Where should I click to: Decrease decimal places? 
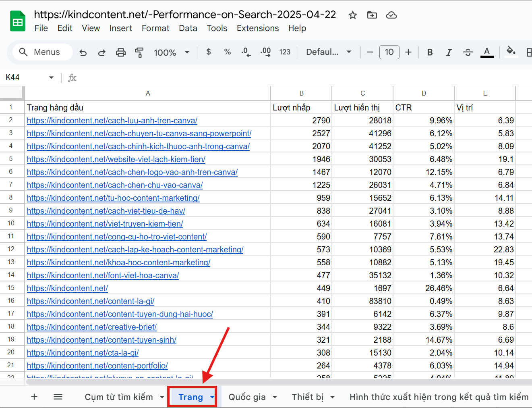tap(246, 52)
